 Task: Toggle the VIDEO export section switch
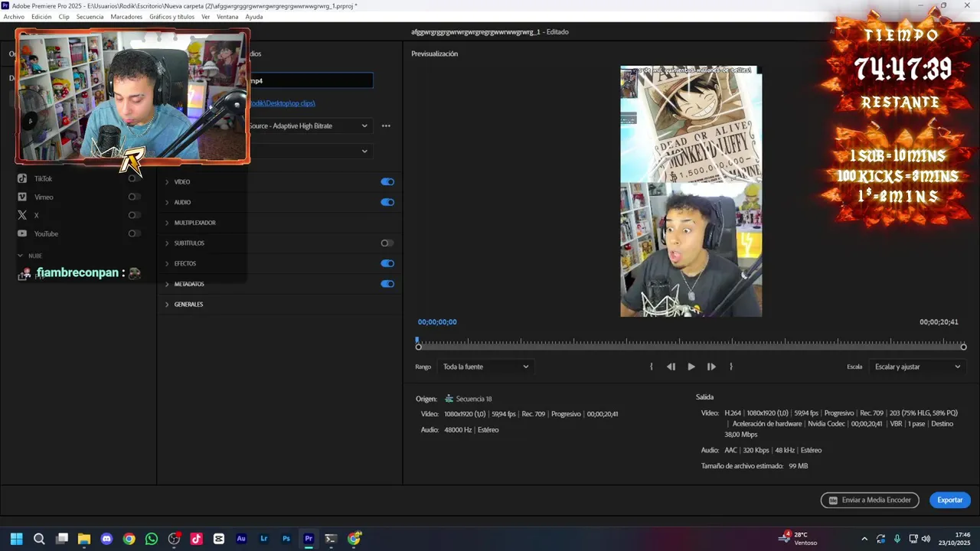(x=387, y=182)
